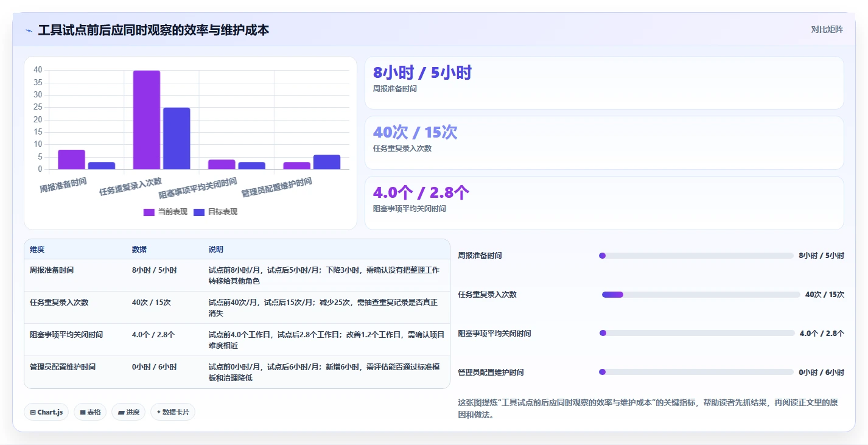The height and width of the screenshot is (445, 868).
Task: Select the Chart.js tag chip
Action: tap(46, 412)
